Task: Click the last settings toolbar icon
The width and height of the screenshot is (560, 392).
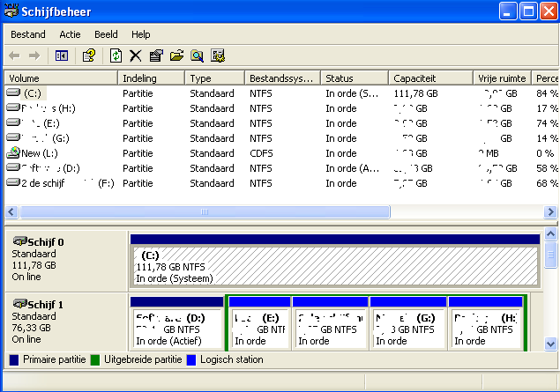Action: pos(218,55)
